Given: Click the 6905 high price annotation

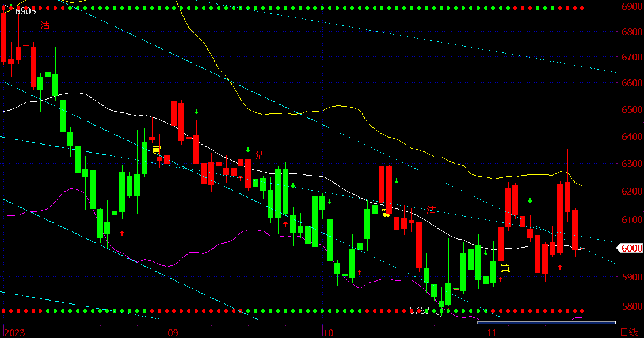Looking at the screenshot, I should pos(25,12).
